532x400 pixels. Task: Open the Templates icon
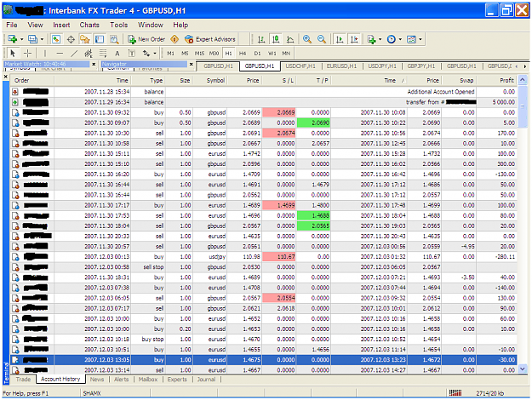(411, 39)
